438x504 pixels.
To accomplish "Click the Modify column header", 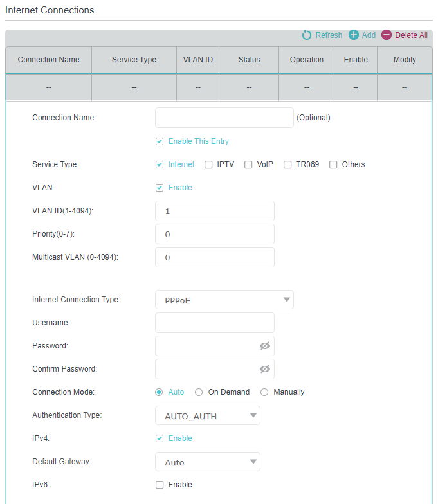I will click(x=405, y=60).
